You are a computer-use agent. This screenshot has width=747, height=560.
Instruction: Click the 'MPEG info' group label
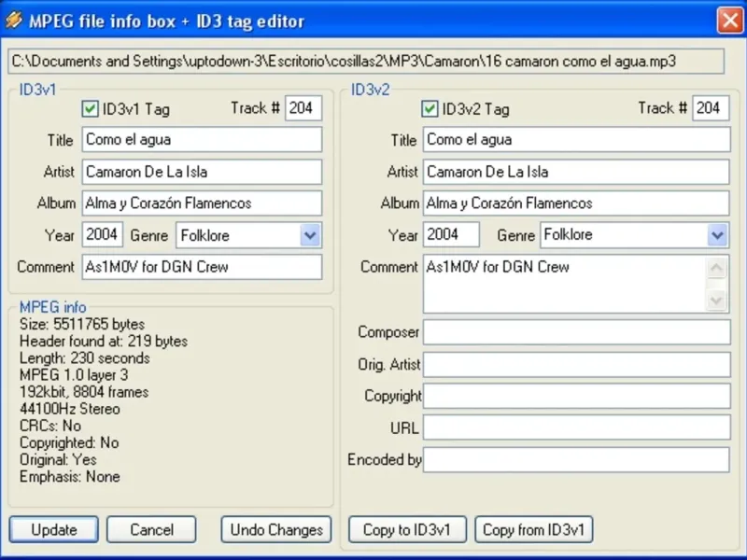coord(53,307)
